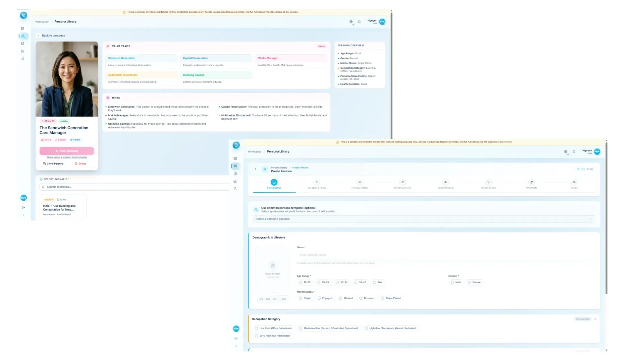644x362 pixels.
Task: Click Persona Library breadcrumb above Create Persona title
Action: pos(279,168)
